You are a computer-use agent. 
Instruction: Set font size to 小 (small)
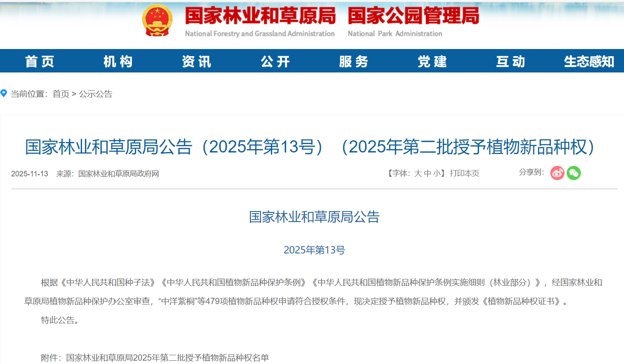[x=437, y=173]
